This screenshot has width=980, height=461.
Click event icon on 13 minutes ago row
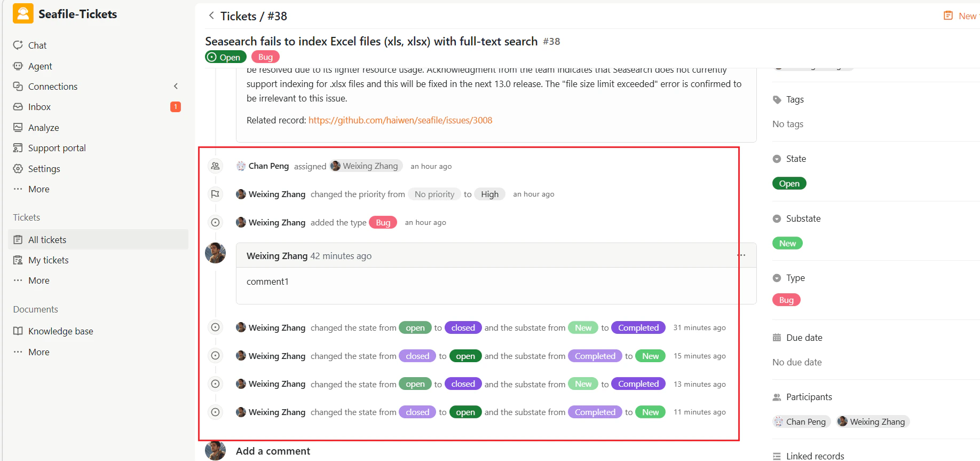coord(215,384)
